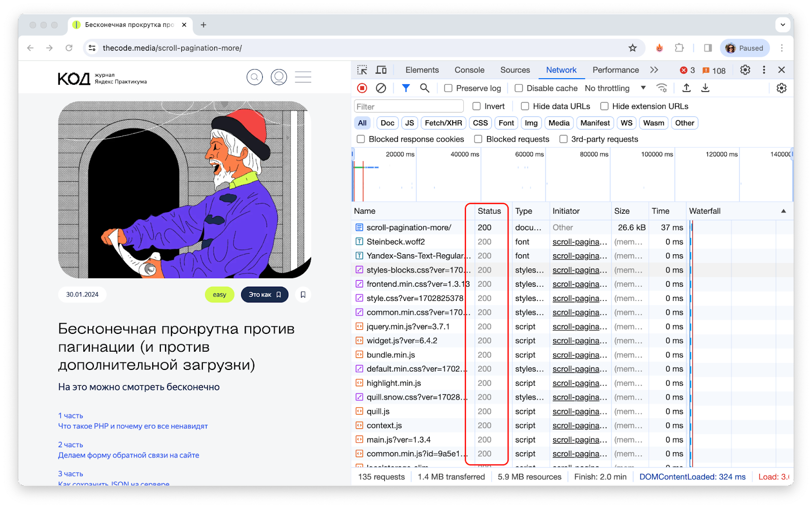The image size is (812, 508).
Task: Enable Preserve log checkbox
Action: point(448,88)
